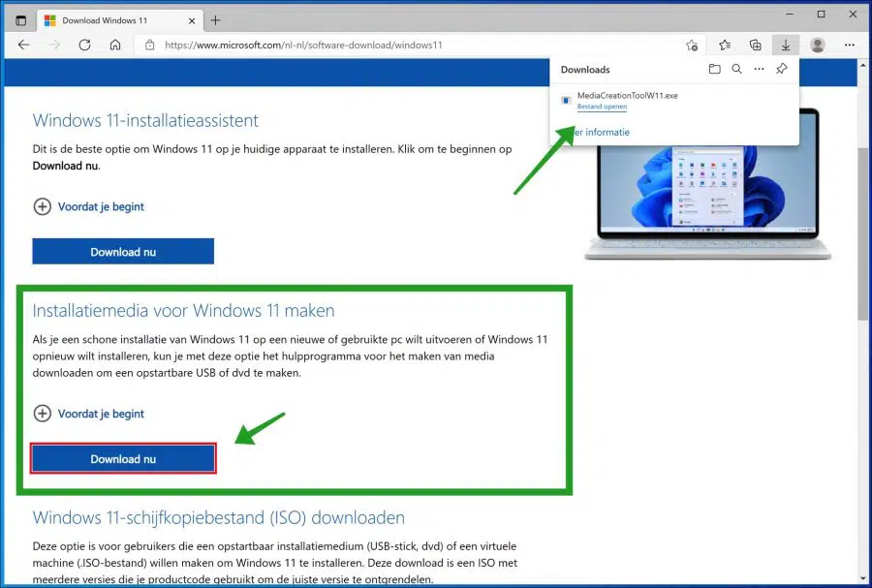872x588 pixels.
Task: Open the browser home page
Action: click(x=115, y=45)
